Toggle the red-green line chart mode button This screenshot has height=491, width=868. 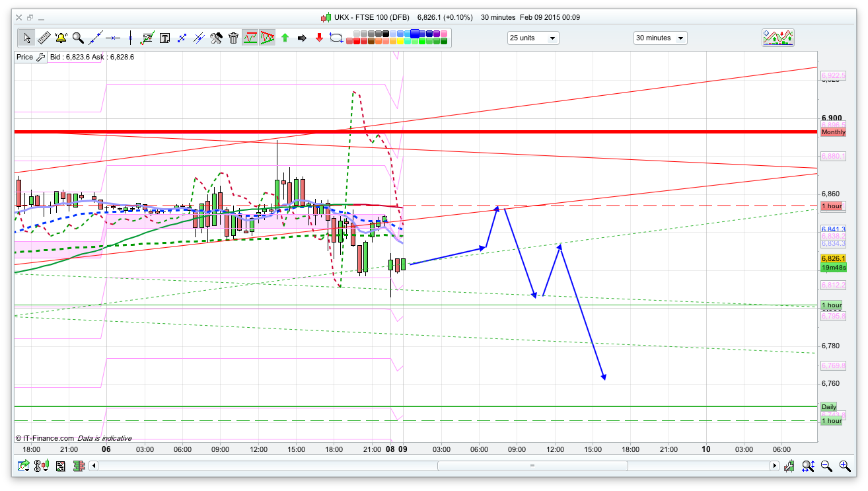(250, 38)
